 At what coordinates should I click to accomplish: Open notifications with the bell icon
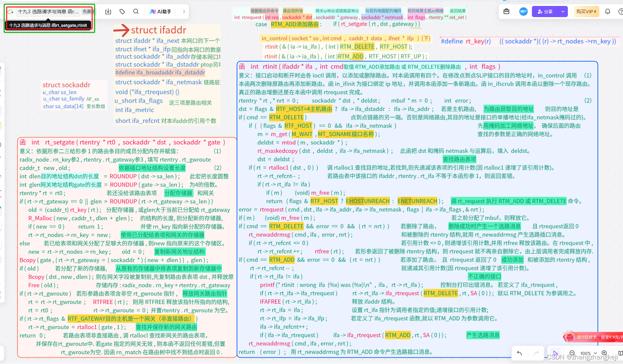pos(608,12)
